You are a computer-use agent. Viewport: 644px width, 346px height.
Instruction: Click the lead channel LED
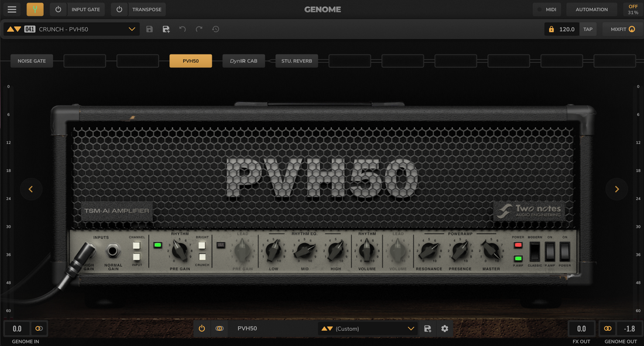[x=221, y=245]
